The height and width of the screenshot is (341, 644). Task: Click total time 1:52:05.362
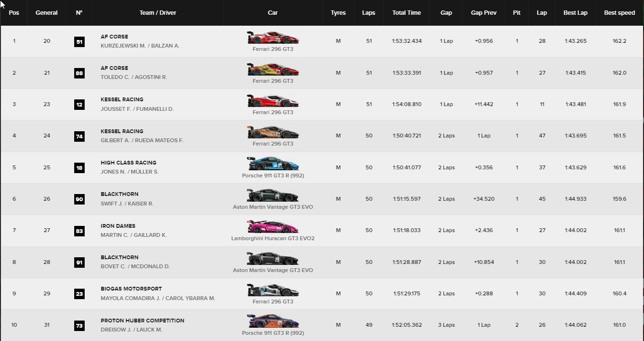pyautogui.click(x=407, y=325)
